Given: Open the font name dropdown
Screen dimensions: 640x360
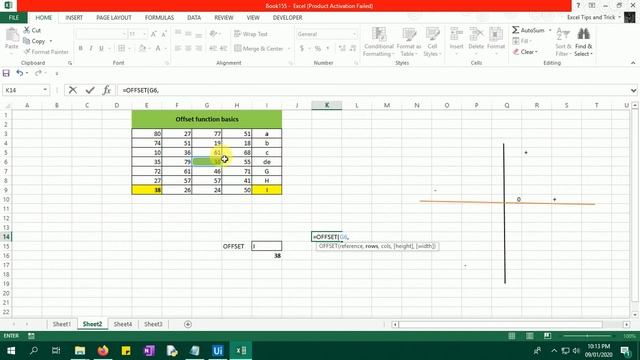Looking at the screenshot, I should 124,34.
